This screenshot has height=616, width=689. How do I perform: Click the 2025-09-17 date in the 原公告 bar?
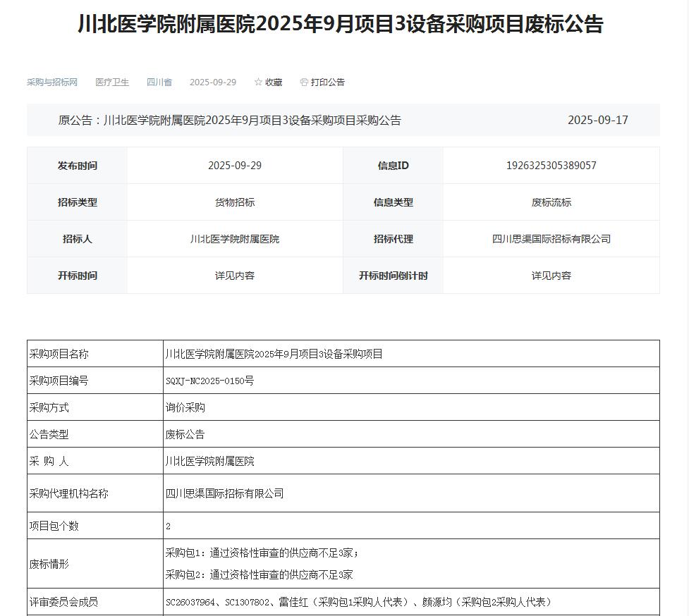(x=597, y=121)
